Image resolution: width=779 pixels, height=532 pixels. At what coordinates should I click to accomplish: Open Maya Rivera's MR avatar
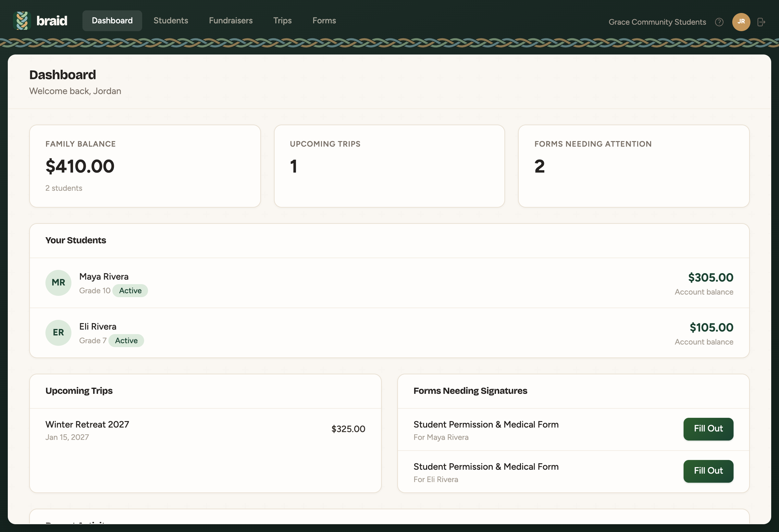(x=58, y=283)
